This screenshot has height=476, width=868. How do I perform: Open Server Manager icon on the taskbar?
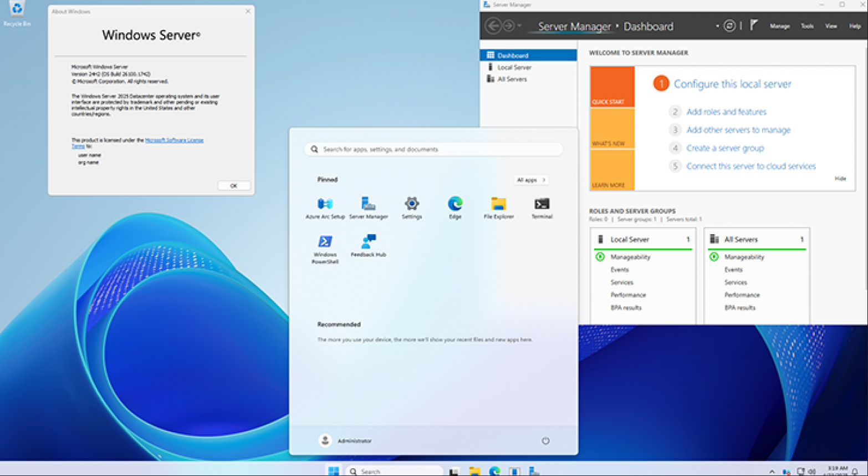pyautogui.click(x=534, y=471)
